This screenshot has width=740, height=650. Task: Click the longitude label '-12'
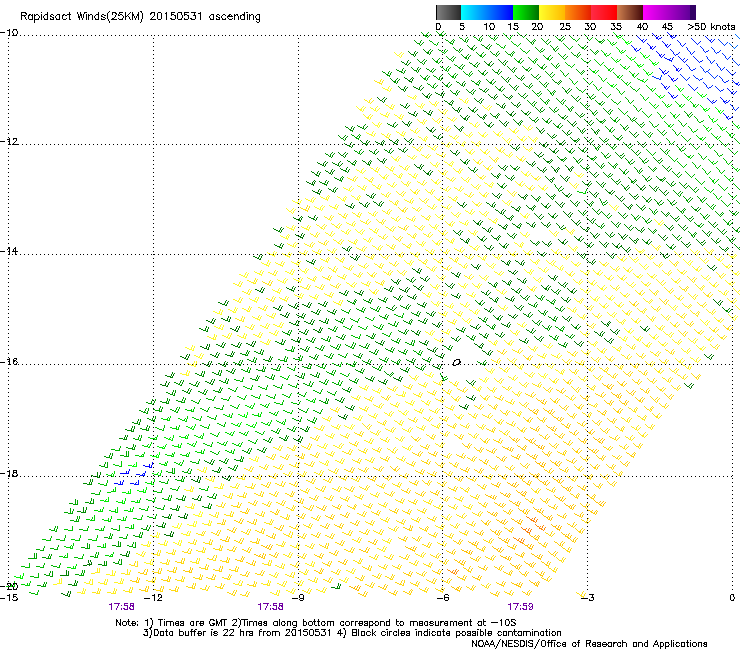(153, 598)
